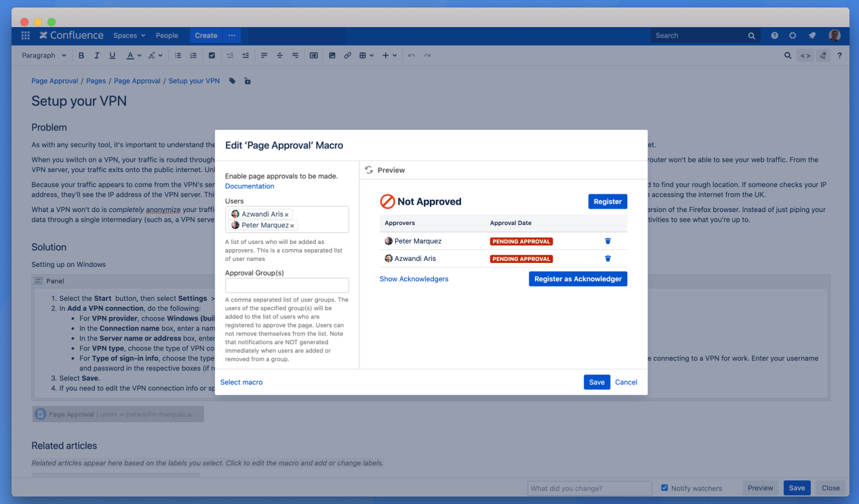
Task: Refresh the macro Preview
Action: coord(369,170)
